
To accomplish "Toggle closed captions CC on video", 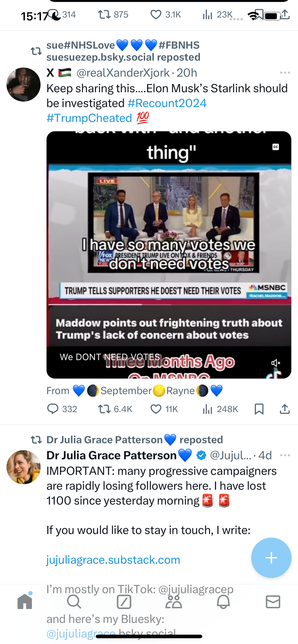I will point(275,147).
